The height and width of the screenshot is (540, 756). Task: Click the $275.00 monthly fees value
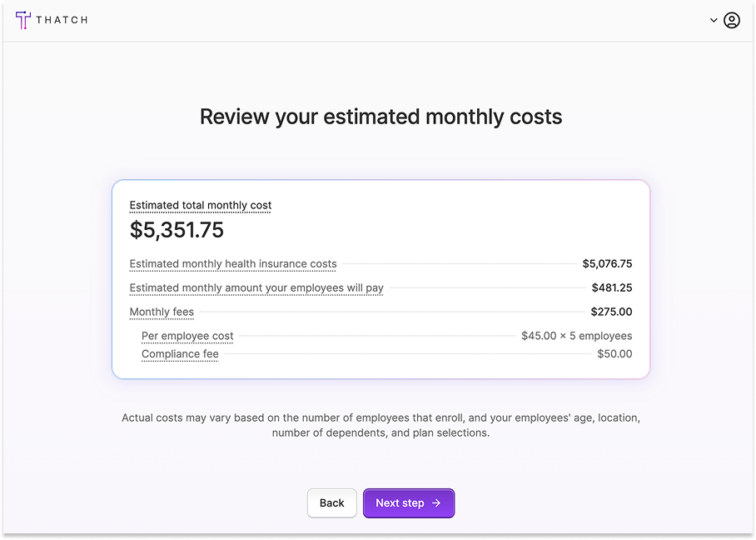click(611, 312)
